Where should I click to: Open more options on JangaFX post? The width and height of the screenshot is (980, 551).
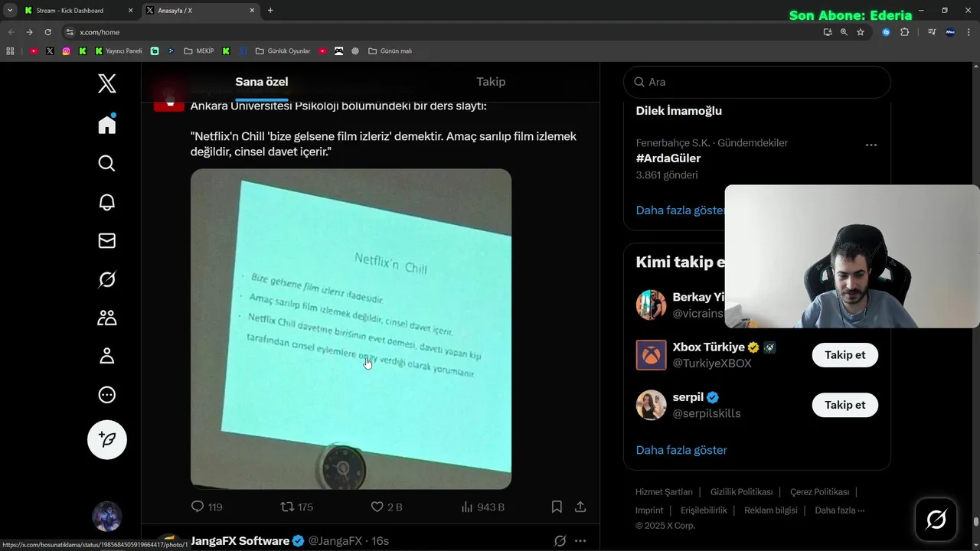pyautogui.click(x=580, y=541)
